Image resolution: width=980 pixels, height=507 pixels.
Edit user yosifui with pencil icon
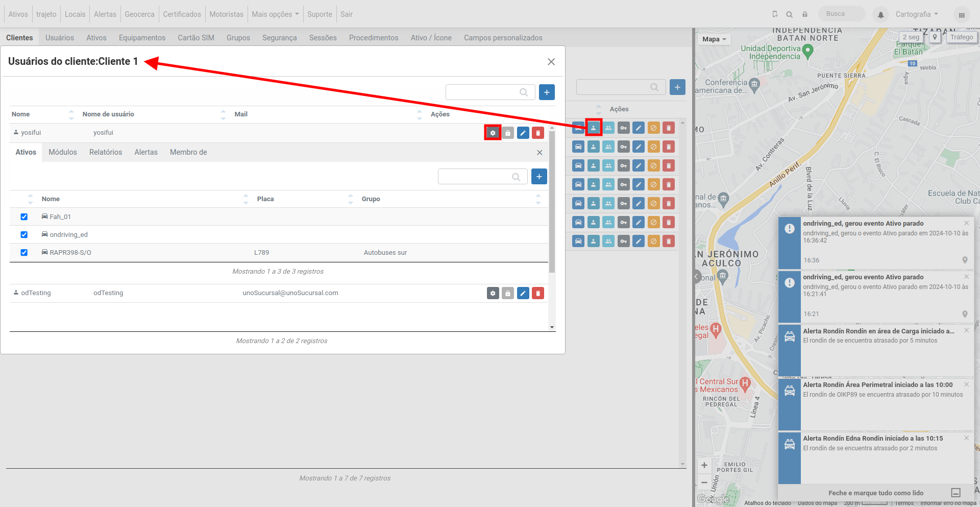(523, 133)
